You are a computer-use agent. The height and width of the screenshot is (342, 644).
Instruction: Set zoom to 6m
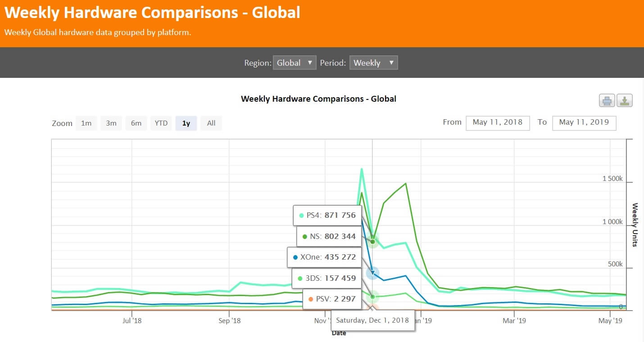[136, 123]
